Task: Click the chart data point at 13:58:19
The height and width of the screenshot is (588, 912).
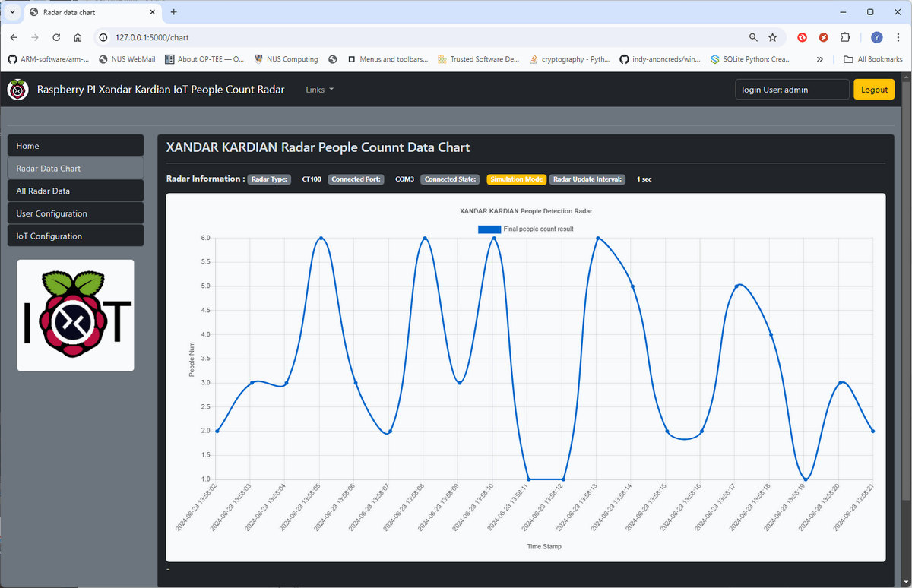Action: [x=806, y=479]
